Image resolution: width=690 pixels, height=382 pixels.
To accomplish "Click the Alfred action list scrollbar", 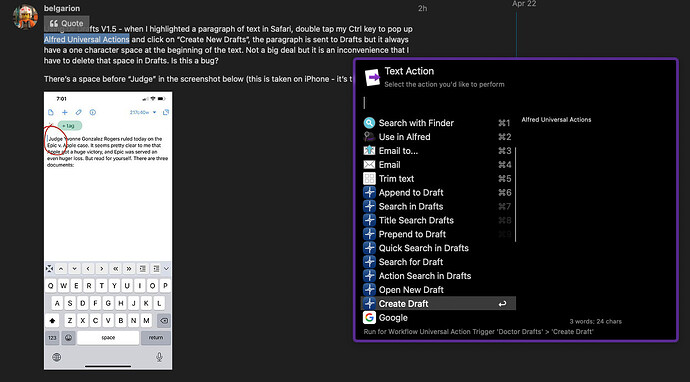I will click(515, 194).
